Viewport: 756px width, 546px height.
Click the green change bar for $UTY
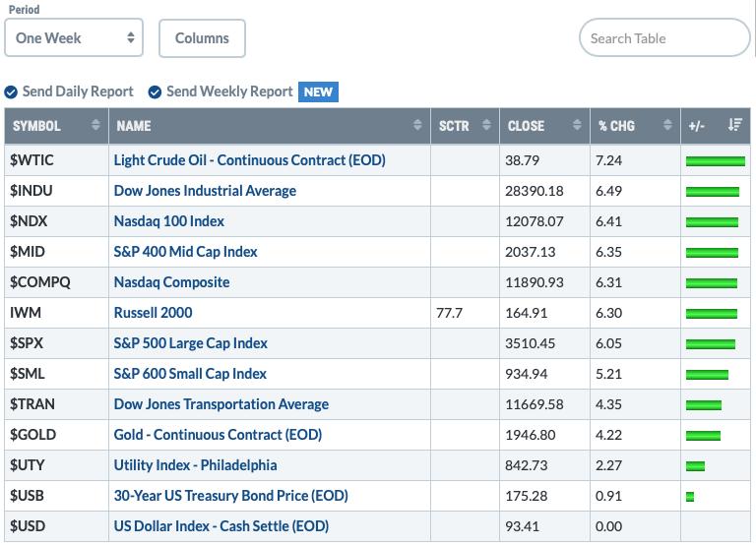[x=695, y=466]
